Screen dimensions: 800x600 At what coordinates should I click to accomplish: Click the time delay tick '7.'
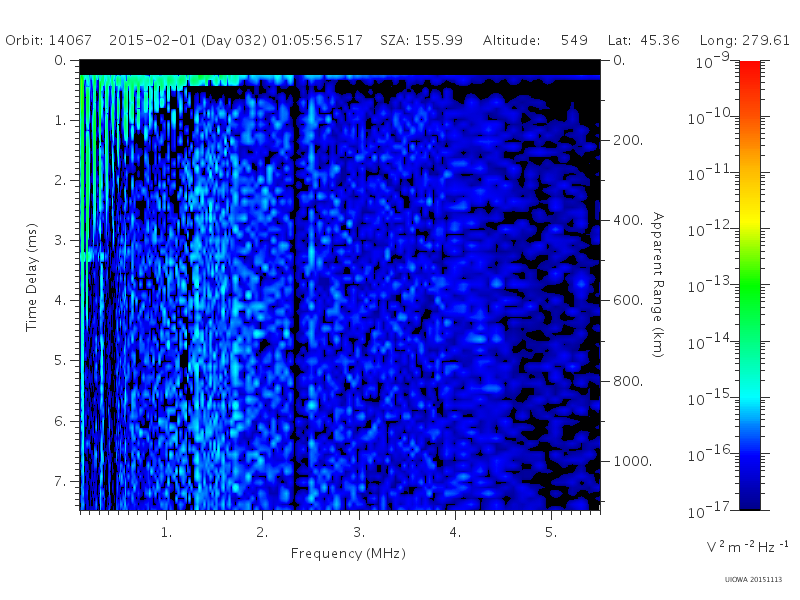[x=60, y=481]
